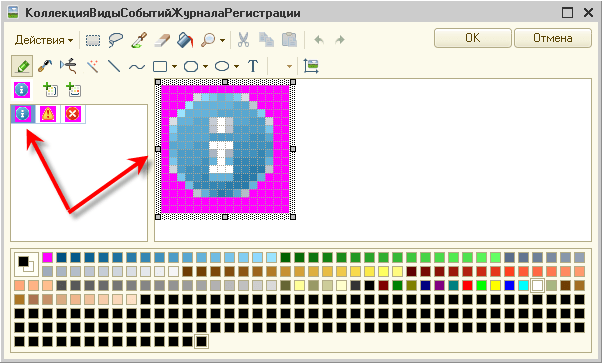Click the Отмена button
The height and width of the screenshot is (363, 602).
[x=552, y=38]
